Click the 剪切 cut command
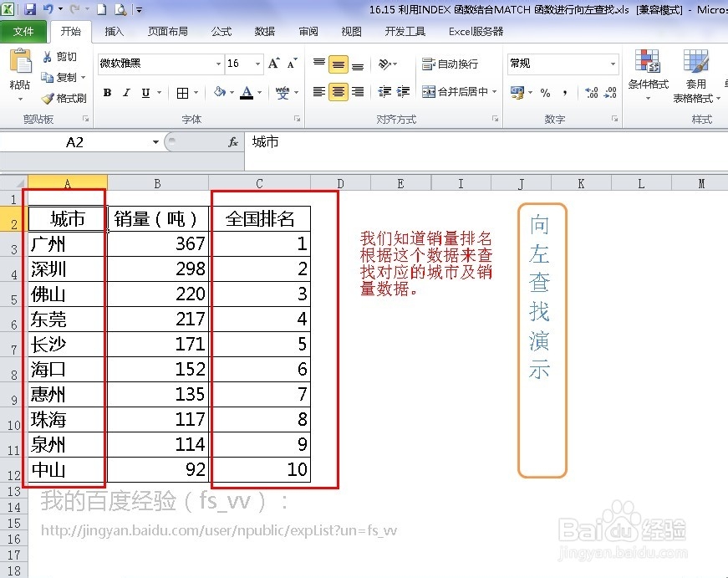728x578 pixels. pos(59,56)
